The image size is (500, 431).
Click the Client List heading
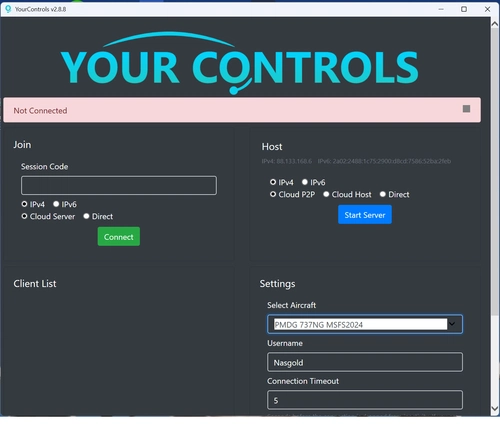tap(35, 284)
